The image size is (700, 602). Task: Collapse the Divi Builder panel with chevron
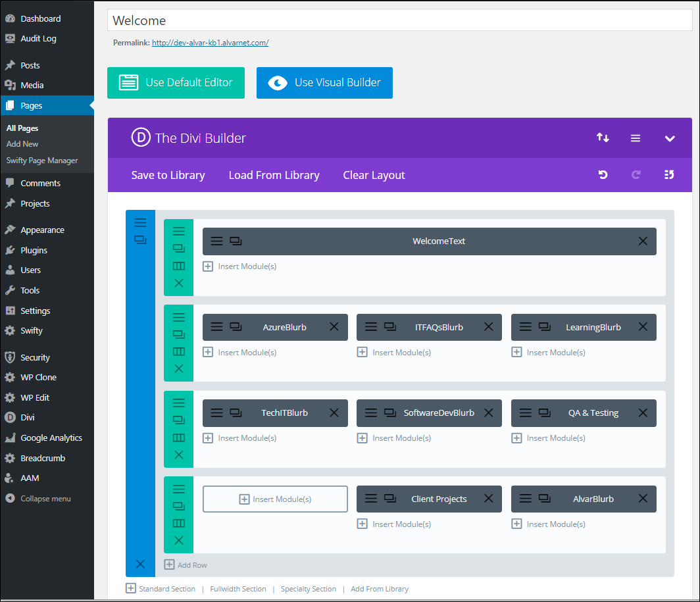670,138
